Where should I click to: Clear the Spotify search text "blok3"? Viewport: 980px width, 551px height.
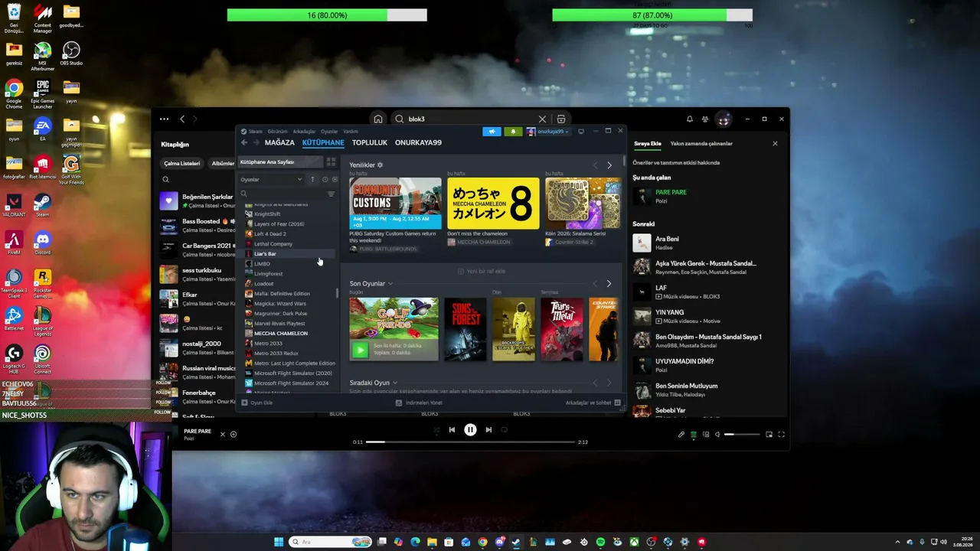click(542, 119)
